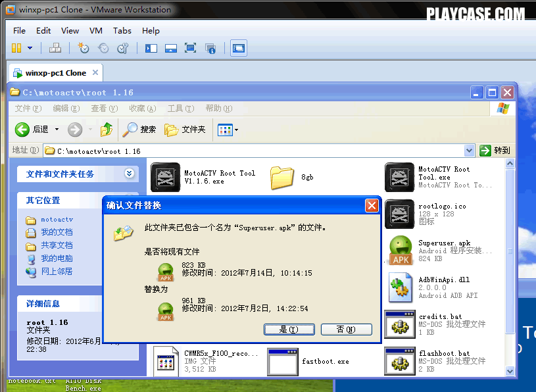The height and width of the screenshot is (392, 536).
Task: Pause the virtual machine from VMware toolbar
Action: point(16,48)
